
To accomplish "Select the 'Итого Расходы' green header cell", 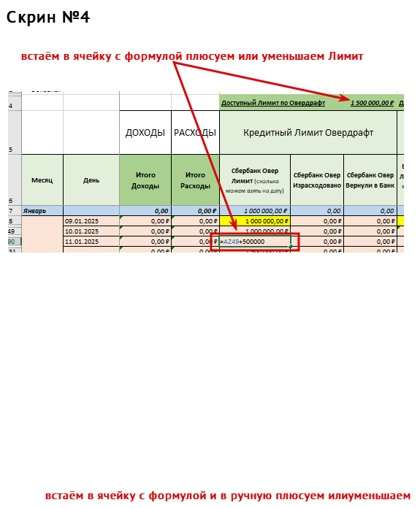I will point(195,180).
